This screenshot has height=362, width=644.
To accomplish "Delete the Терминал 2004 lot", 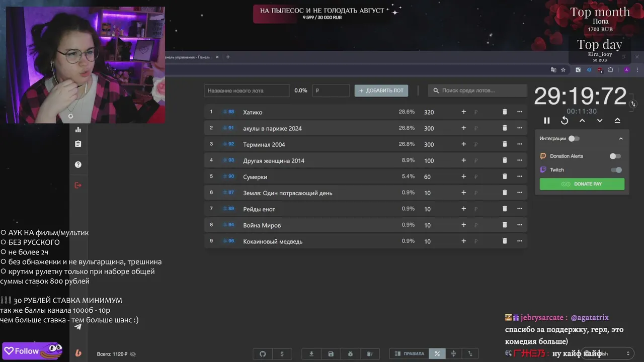I will (x=505, y=144).
